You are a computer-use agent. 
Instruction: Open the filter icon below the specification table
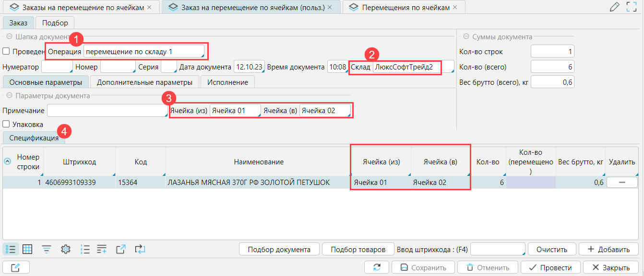click(x=47, y=249)
